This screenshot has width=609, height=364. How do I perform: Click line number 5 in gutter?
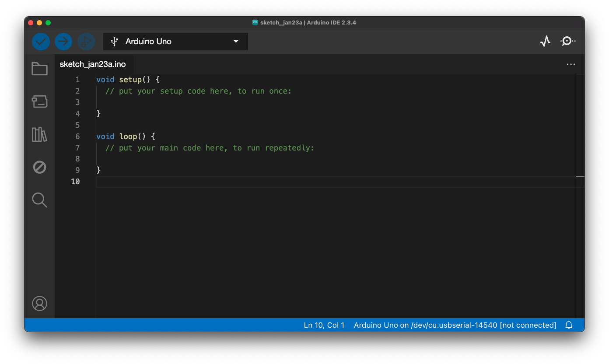click(77, 125)
